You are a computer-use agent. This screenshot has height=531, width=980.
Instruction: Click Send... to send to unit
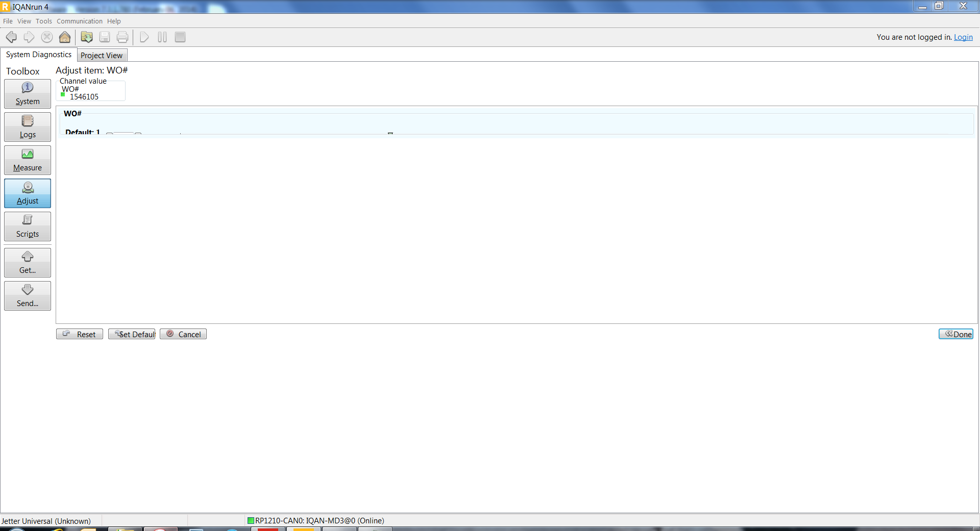(x=28, y=296)
